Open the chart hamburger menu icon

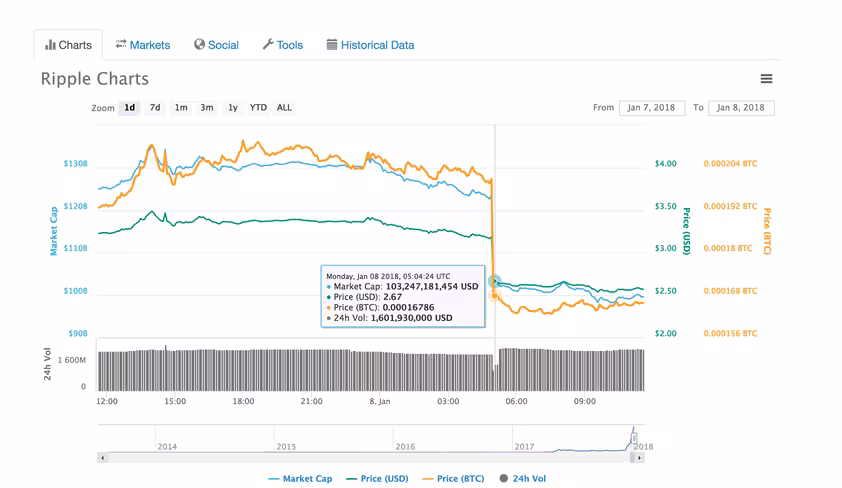click(766, 79)
